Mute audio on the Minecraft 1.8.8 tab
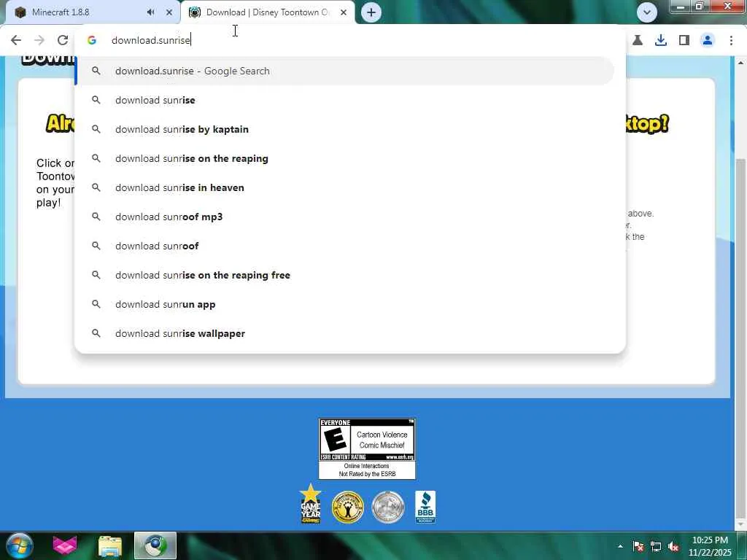 (x=150, y=12)
